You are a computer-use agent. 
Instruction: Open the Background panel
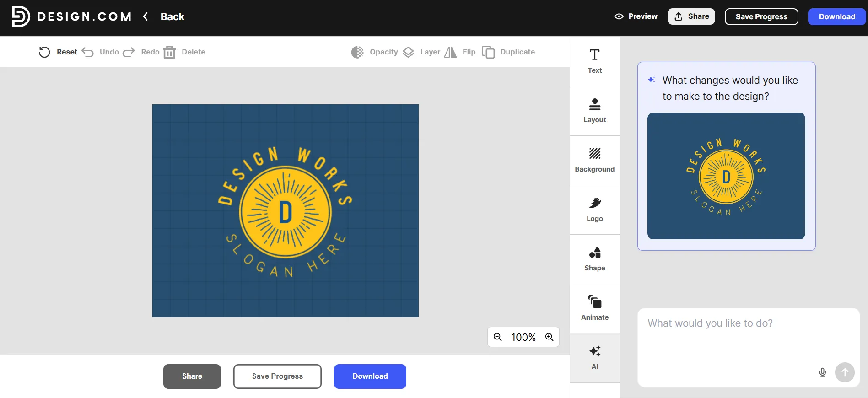point(595,160)
